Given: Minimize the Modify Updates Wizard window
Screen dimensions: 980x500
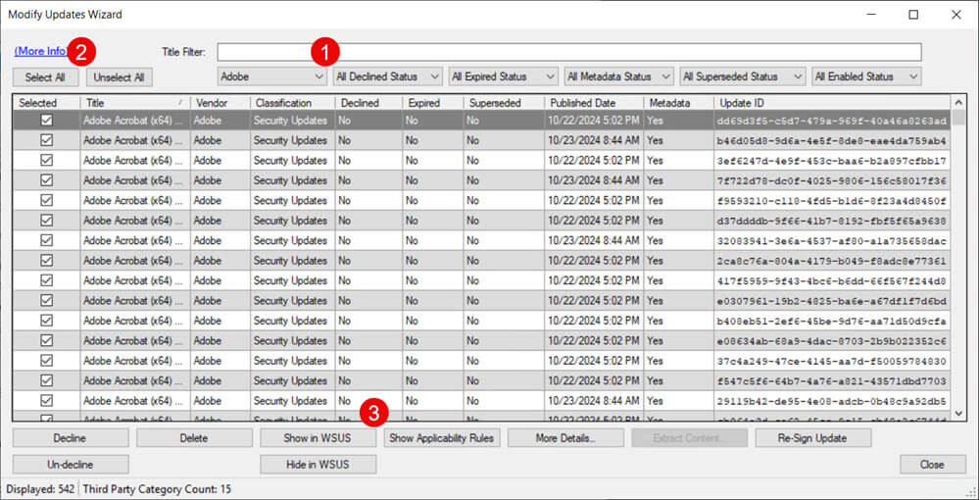Looking at the screenshot, I should 870,15.
